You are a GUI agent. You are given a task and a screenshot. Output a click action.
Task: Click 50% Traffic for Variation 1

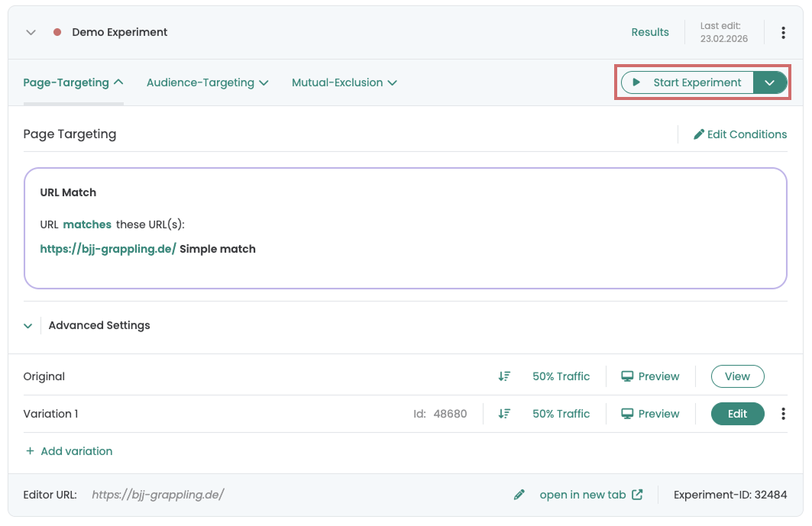561,414
